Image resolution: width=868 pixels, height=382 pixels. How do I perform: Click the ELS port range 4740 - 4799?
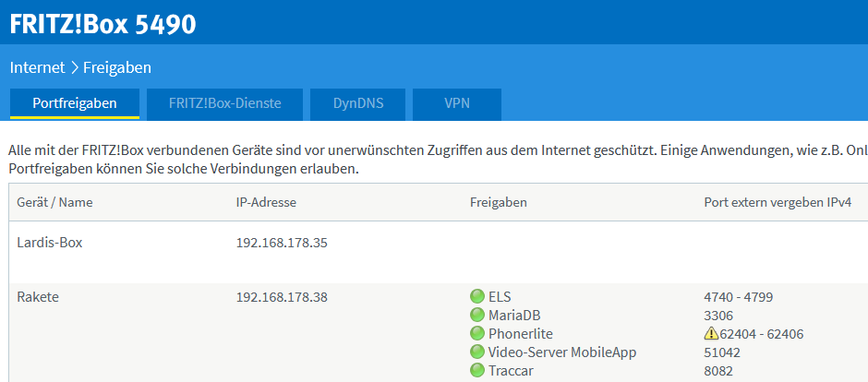pos(738,297)
